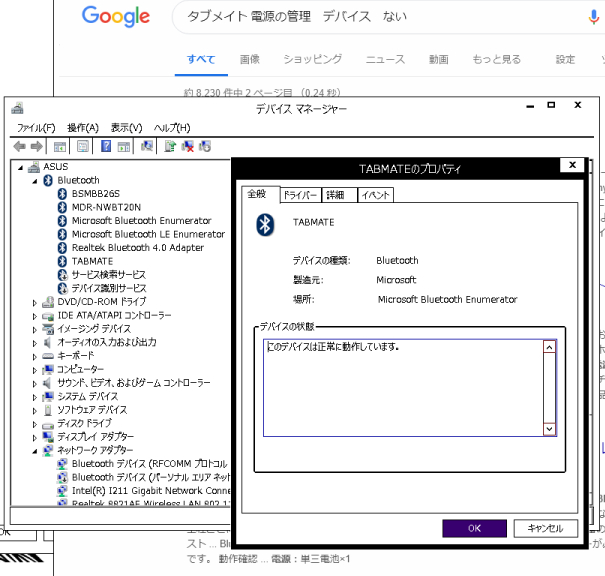605x576 pixels.
Task: Click the properties icon in the toolbar
Action: 82,146
